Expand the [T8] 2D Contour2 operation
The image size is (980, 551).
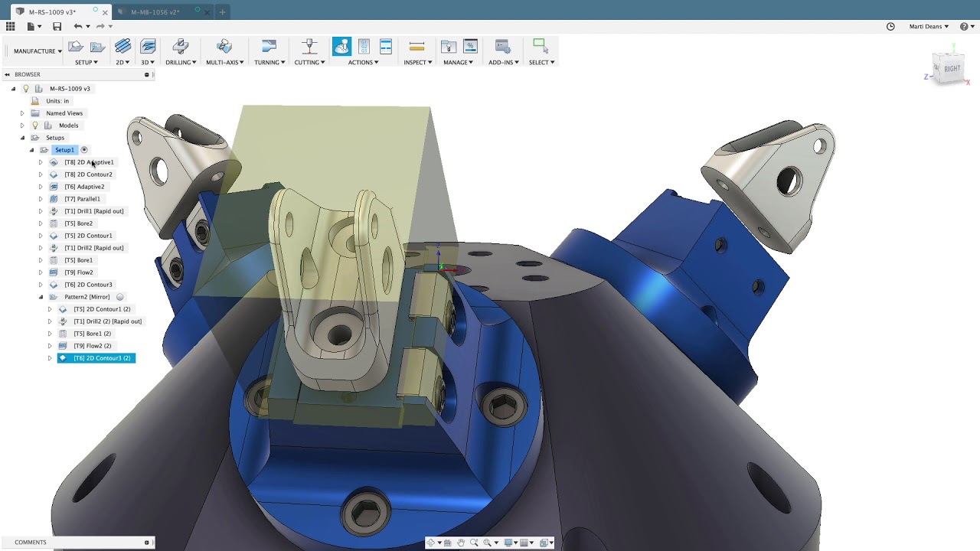click(x=41, y=174)
